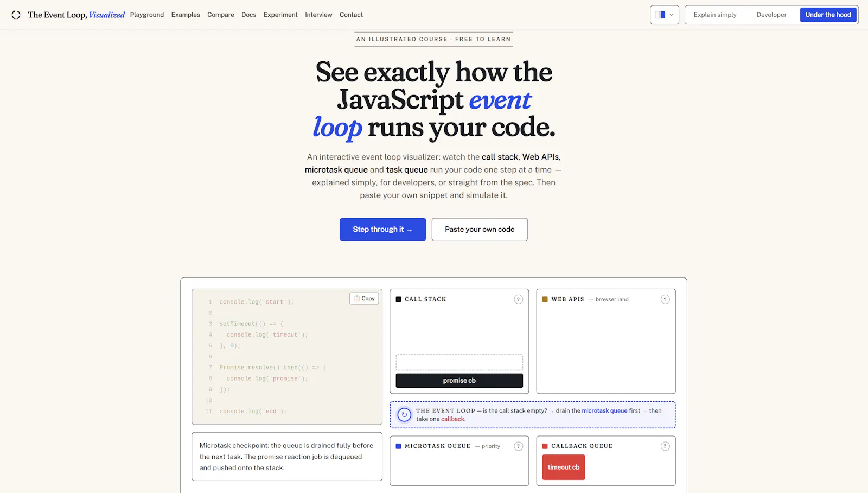
Task: Click the blue Microtask Queue square marker
Action: click(399, 446)
